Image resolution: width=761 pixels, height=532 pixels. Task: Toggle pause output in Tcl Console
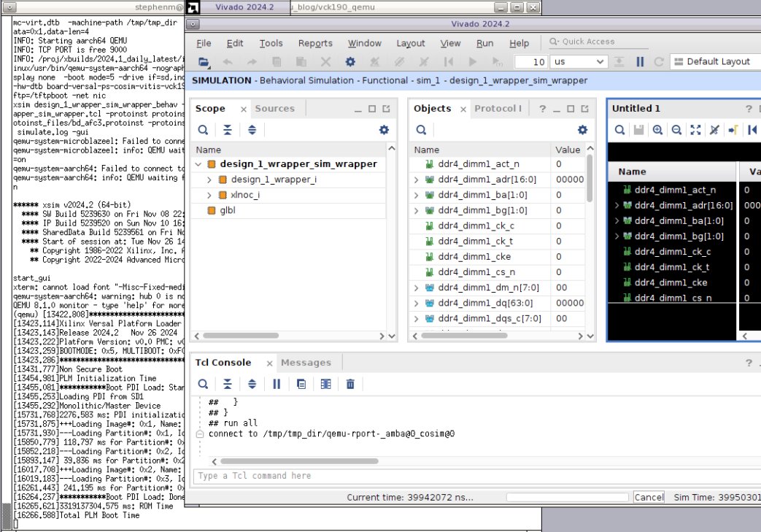[277, 384]
